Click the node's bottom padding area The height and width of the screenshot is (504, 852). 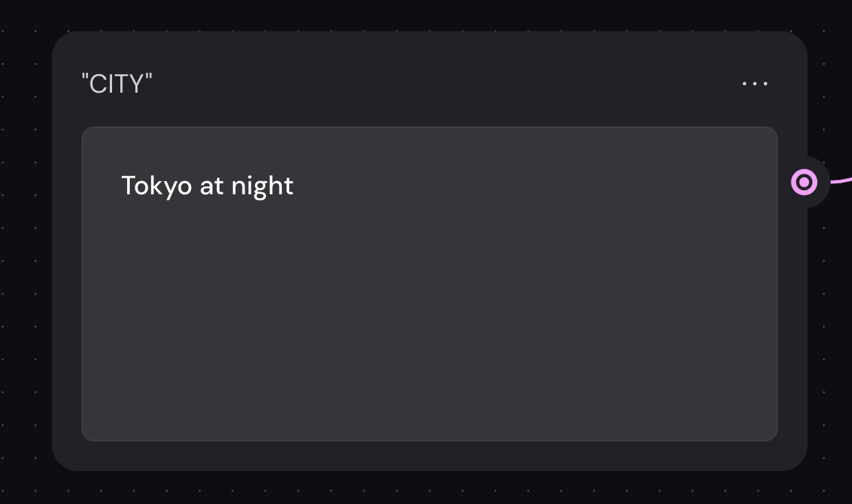click(429, 455)
